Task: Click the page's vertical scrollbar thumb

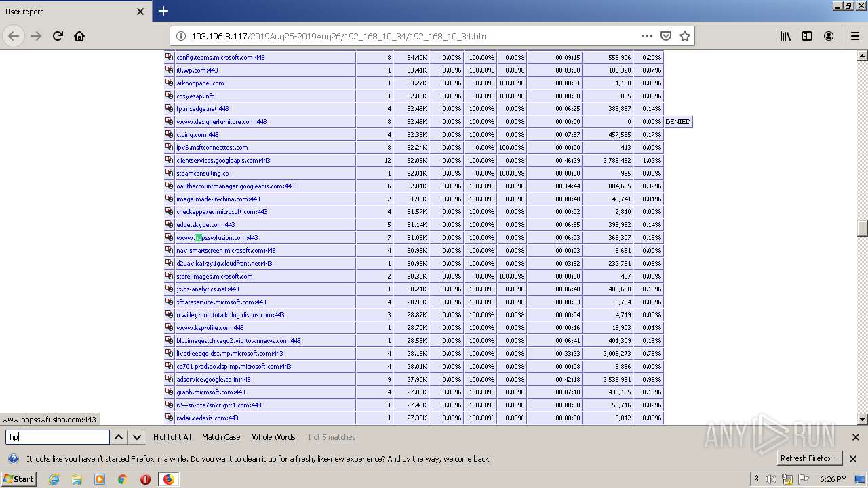Action: pyautogui.click(x=863, y=228)
